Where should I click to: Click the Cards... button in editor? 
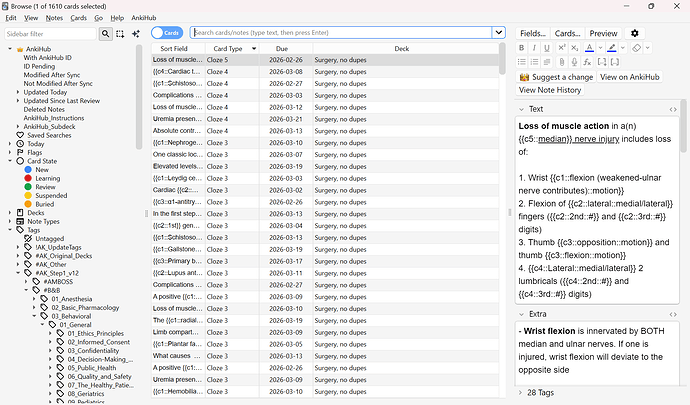click(x=567, y=33)
